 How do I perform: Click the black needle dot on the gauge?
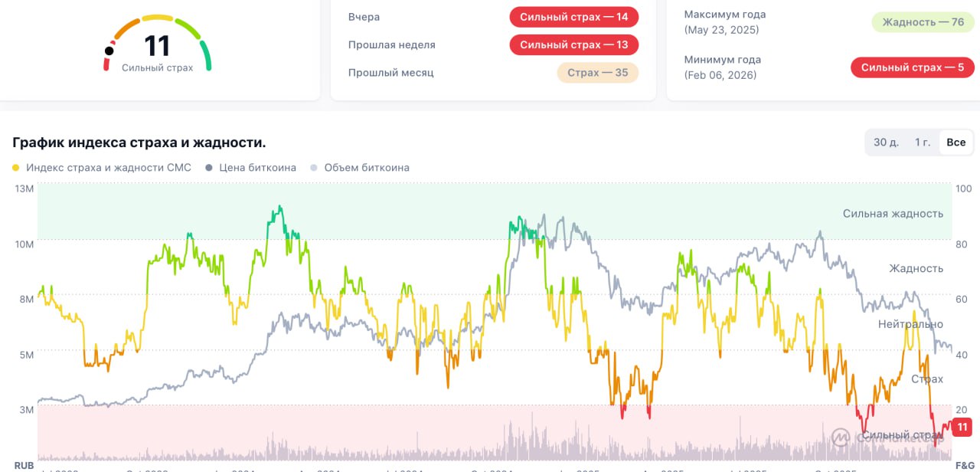109,51
